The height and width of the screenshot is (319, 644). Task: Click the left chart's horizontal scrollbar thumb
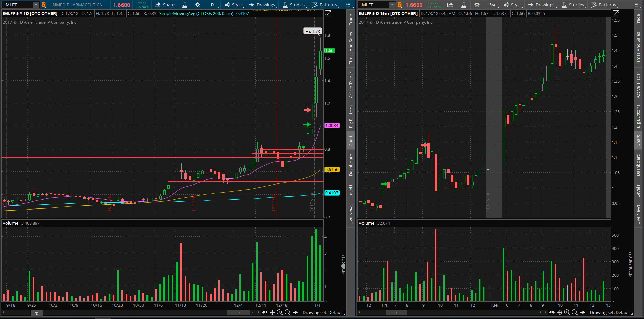pyautogui.click(x=239, y=312)
